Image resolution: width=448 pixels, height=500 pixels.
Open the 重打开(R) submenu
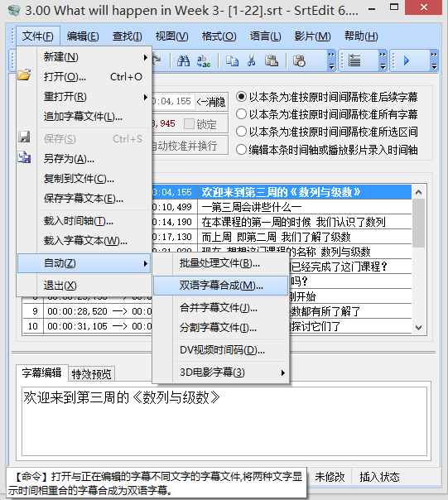click(x=84, y=97)
